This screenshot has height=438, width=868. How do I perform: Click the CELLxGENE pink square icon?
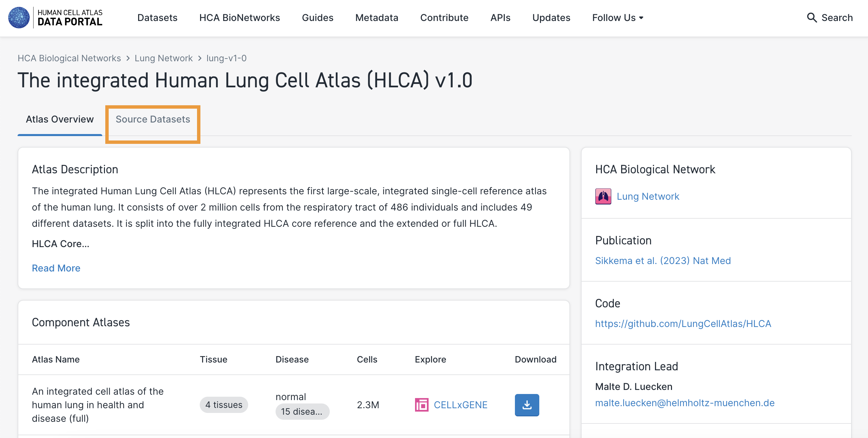pyautogui.click(x=421, y=405)
